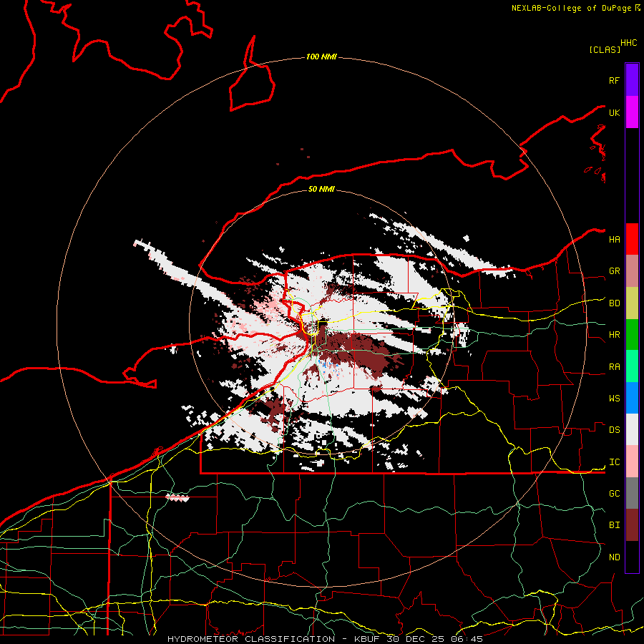This screenshot has height=644, width=644.
Task: Click the RF legend label
Action: pyautogui.click(x=614, y=80)
